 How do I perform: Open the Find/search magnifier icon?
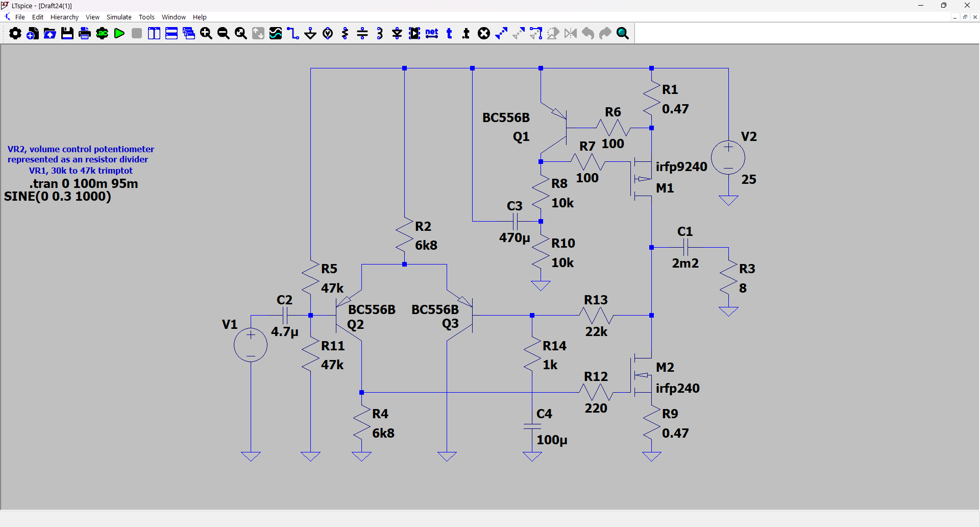click(623, 34)
